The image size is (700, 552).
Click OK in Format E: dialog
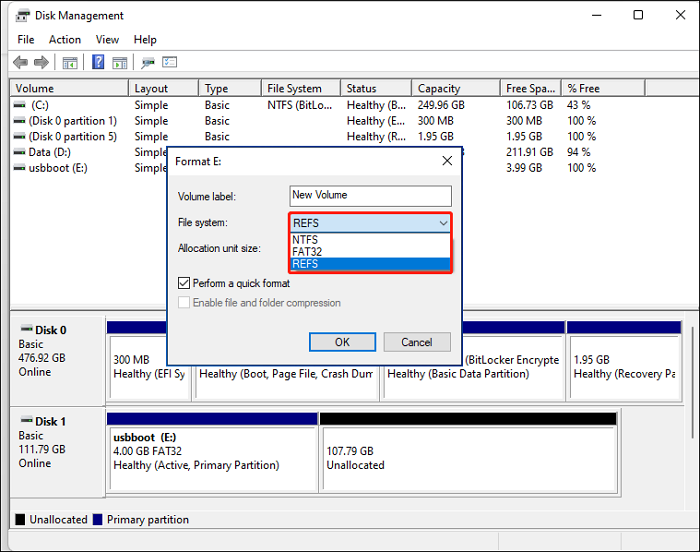pos(342,342)
